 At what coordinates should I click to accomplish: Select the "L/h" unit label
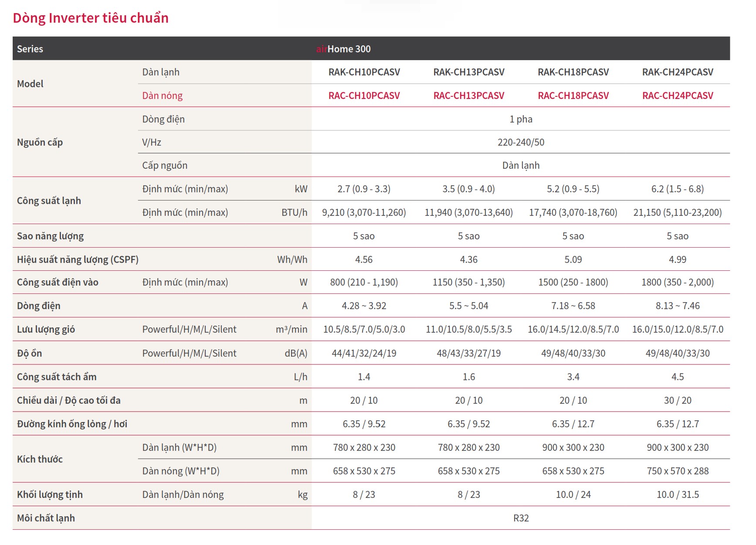click(301, 377)
